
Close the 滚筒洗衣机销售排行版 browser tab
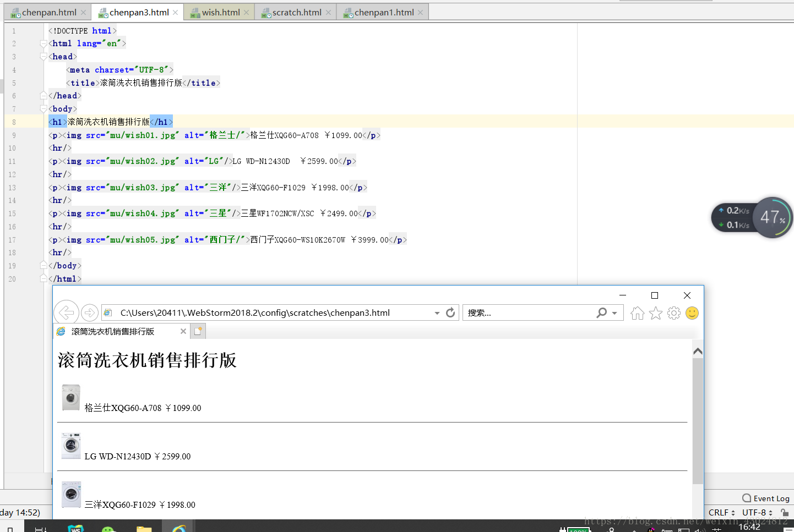click(x=183, y=331)
